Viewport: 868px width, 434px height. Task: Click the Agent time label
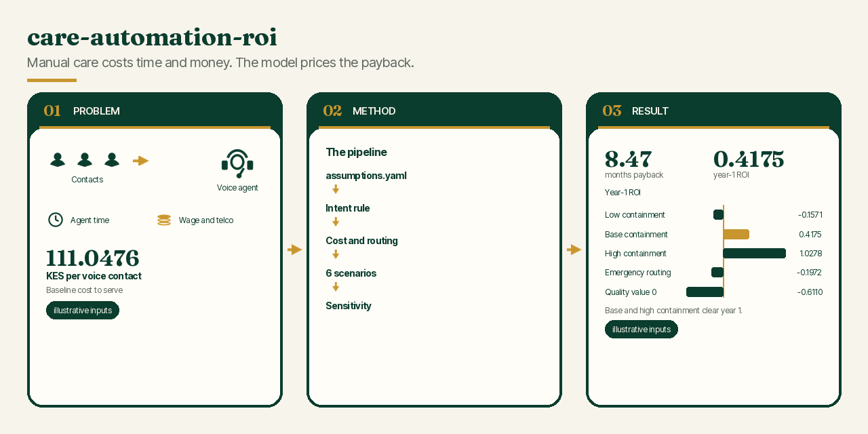pyautogui.click(x=90, y=220)
